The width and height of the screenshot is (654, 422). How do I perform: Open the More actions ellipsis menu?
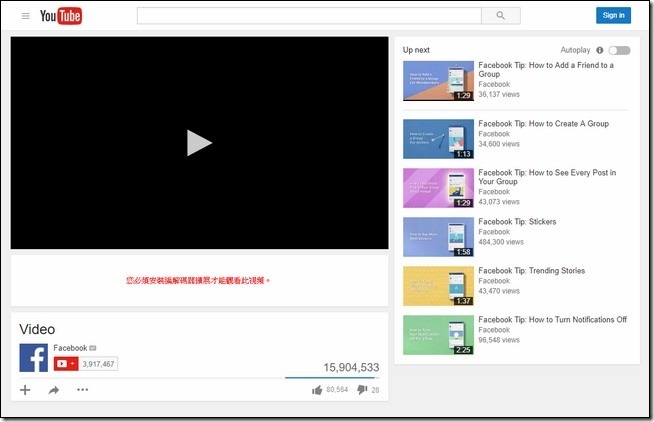pyautogui.click(x=83, y=390)
